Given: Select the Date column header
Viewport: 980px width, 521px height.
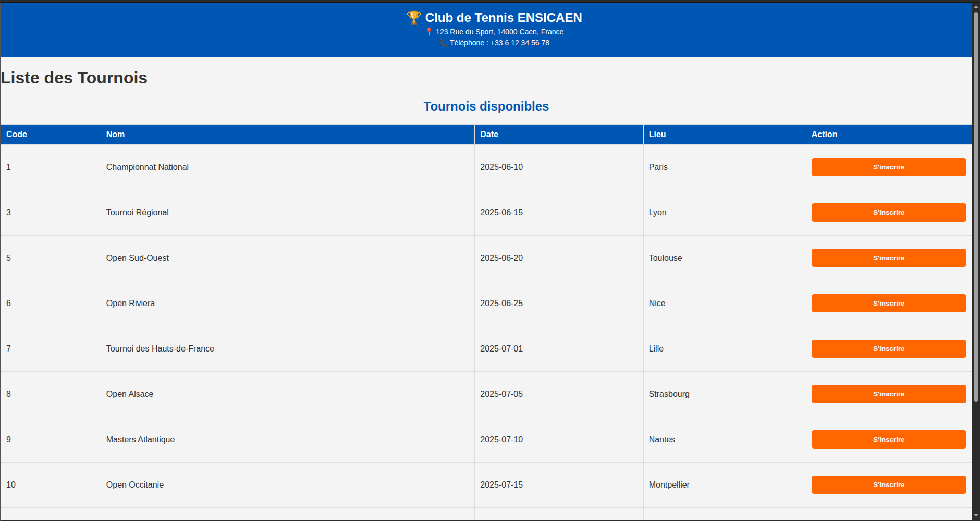Looking at the screenshot, I should [489, 135].
